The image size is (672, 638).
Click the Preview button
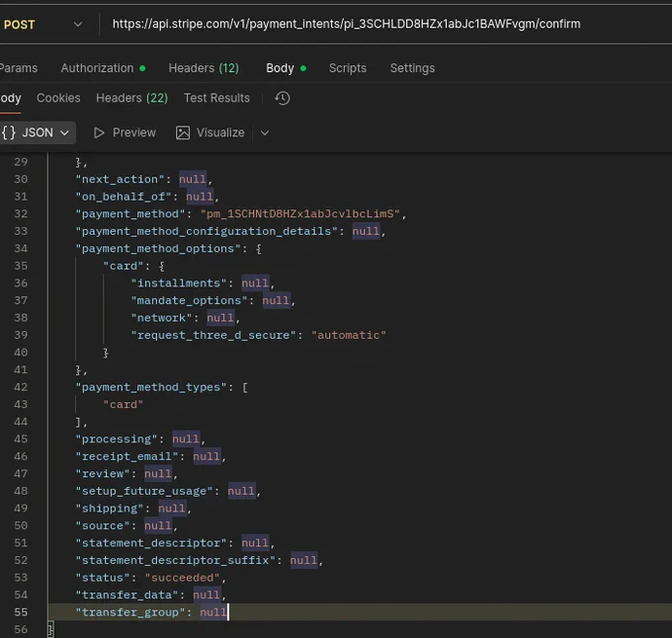(x=125, y=132)
